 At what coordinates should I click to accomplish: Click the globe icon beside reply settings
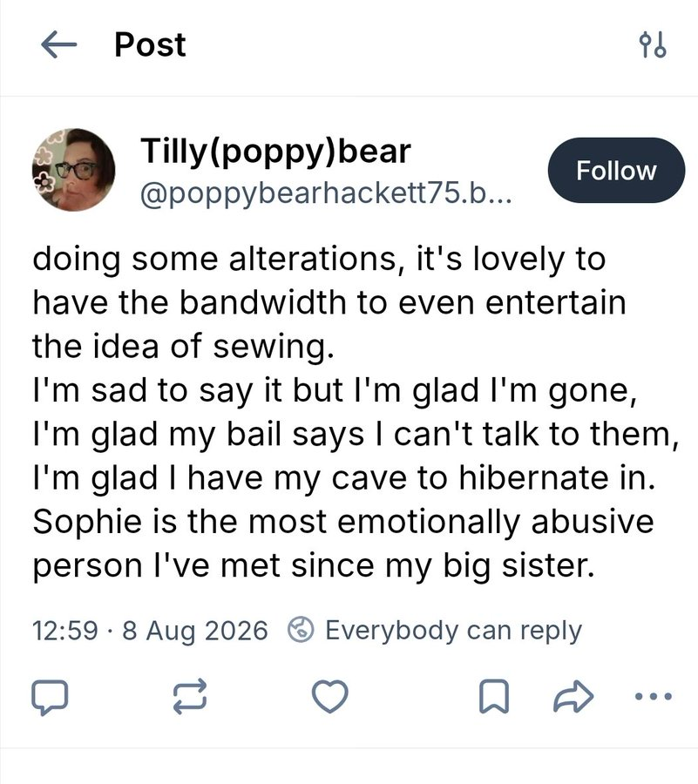pos(301,630)
